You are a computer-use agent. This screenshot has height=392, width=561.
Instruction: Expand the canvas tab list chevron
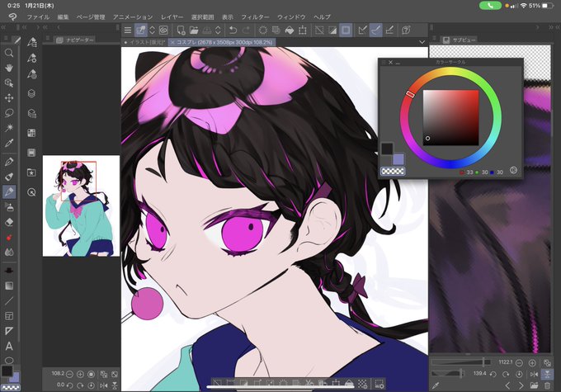(x=422, y=42)
